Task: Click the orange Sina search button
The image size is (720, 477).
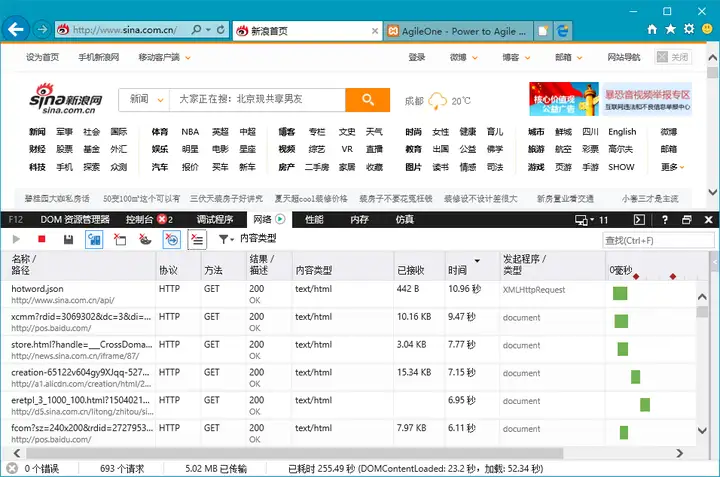Action: coord(367,100)
